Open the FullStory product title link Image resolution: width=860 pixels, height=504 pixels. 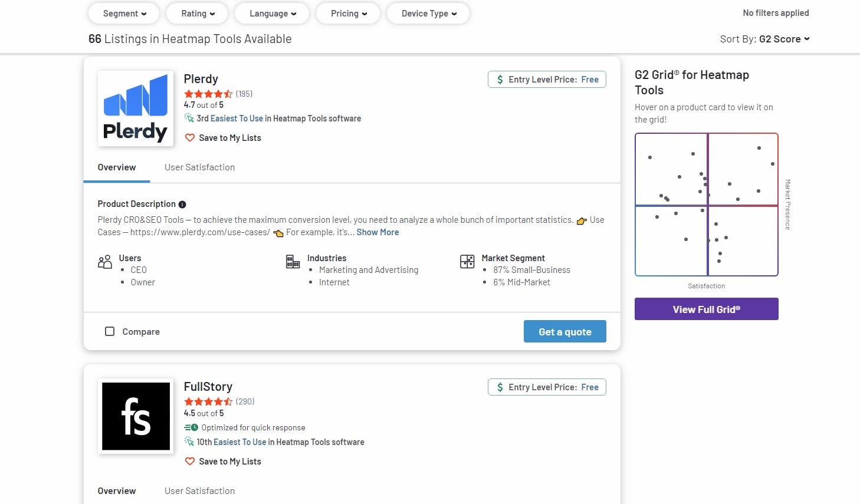tap(208, 387)
